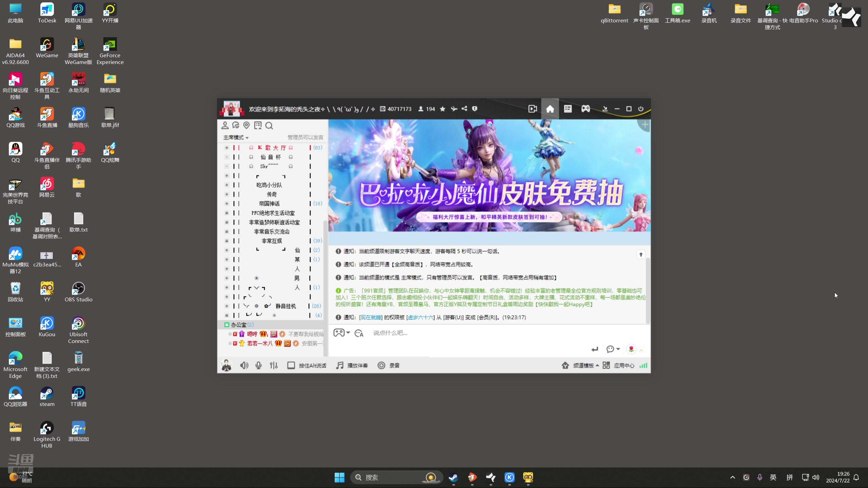Switch to the list view tab in YY header
This screenshot has height=488, width=868.
(568, 109)
